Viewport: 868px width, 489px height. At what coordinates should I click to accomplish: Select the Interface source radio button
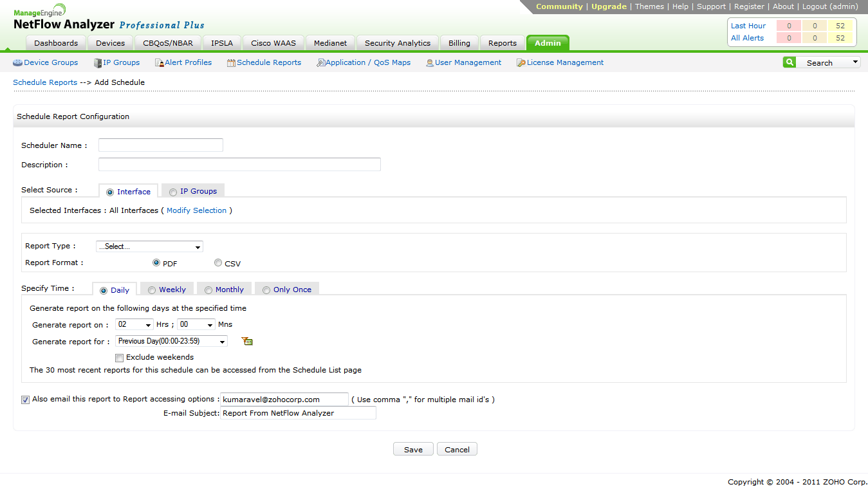(x=110, y=192)
